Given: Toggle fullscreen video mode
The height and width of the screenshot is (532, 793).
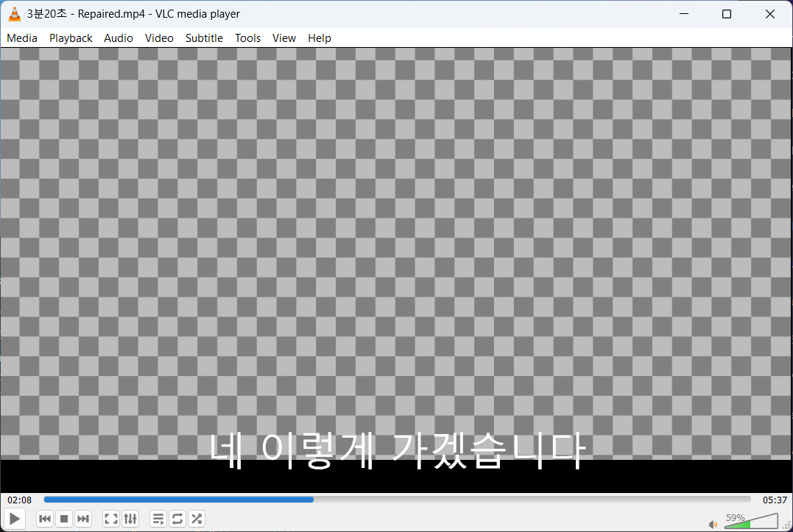Looking at the screenshot, I should coord(111,519).
